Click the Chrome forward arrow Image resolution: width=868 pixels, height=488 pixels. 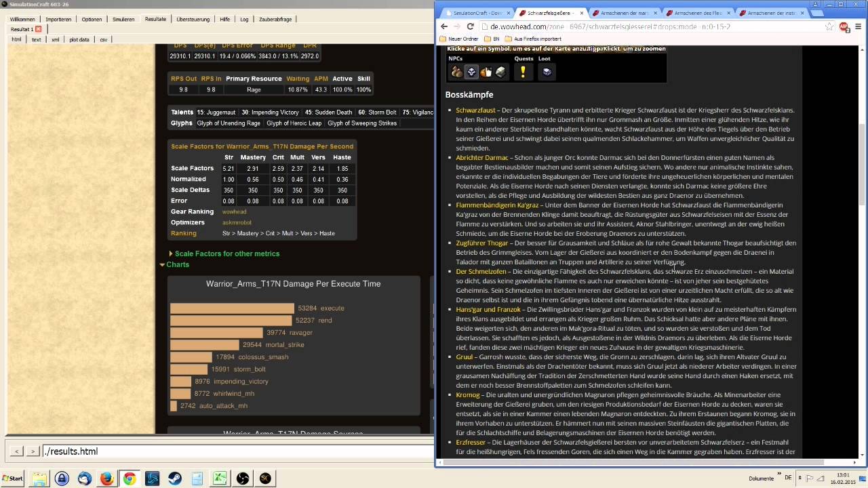pos(457,26)
